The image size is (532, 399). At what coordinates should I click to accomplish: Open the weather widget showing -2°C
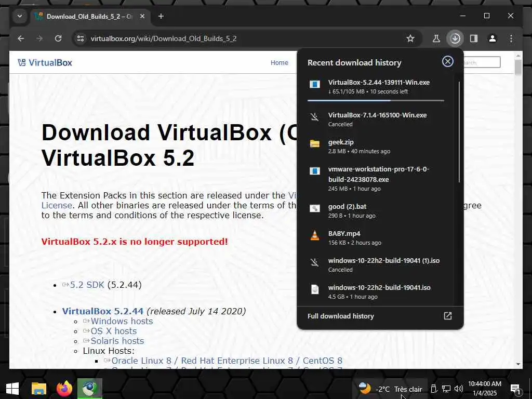(x=390, y=389)
